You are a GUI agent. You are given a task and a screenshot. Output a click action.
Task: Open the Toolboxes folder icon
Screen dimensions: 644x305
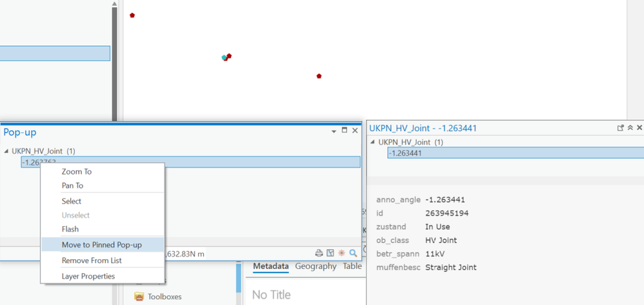pos(139,297)
